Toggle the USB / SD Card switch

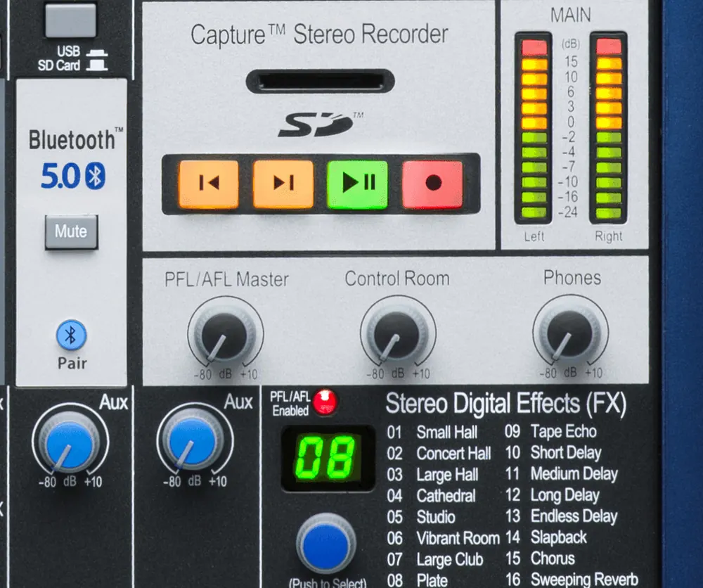(x=71, y=20)
